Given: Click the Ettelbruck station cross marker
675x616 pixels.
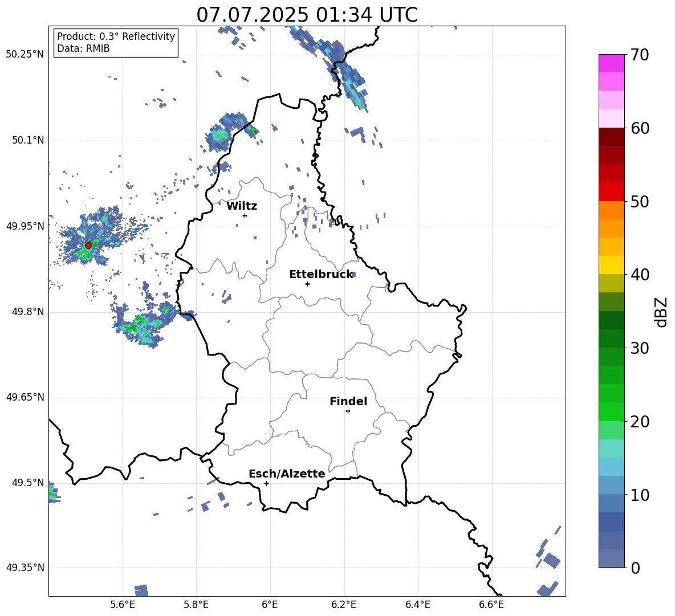Looking at the screenshot, I should [x=307, y=284].
